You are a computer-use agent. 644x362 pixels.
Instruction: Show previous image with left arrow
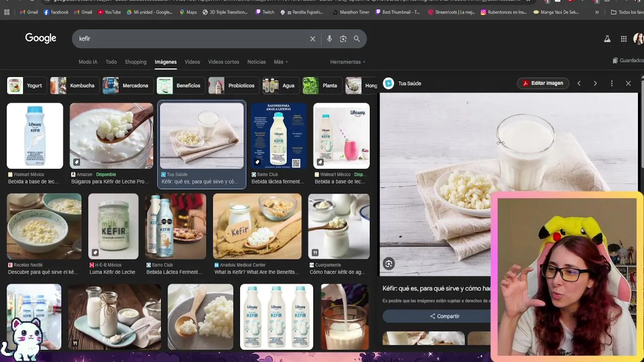tap(579, 83)
